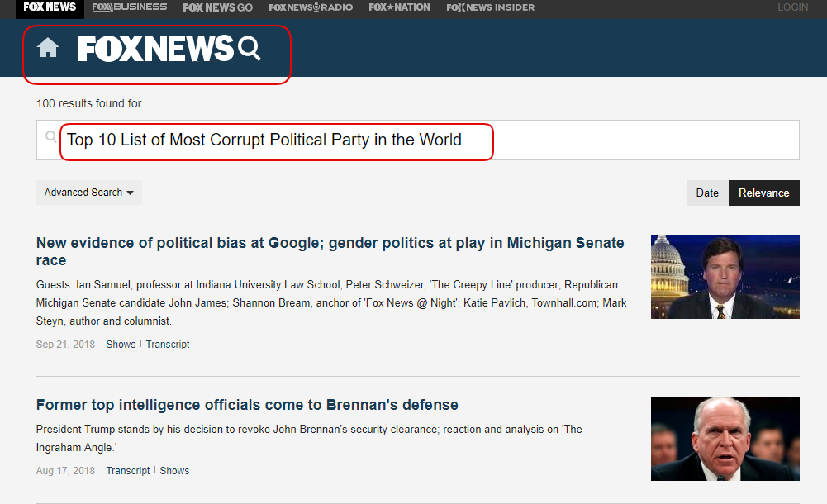Open the political bias at Google article
The image size is (827, 504).
(330, 251)
